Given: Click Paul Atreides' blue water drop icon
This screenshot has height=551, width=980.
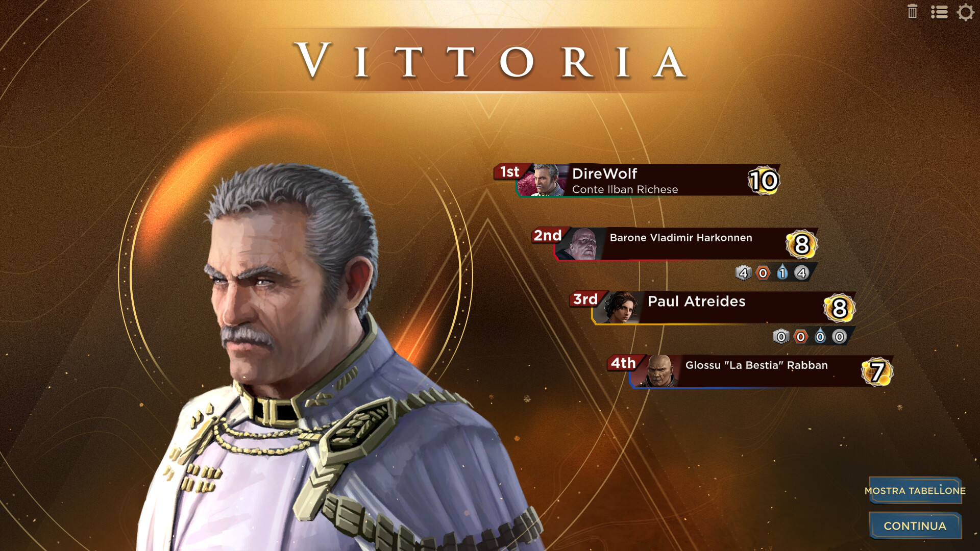Looking at the screenshot, I should (820, 336).
